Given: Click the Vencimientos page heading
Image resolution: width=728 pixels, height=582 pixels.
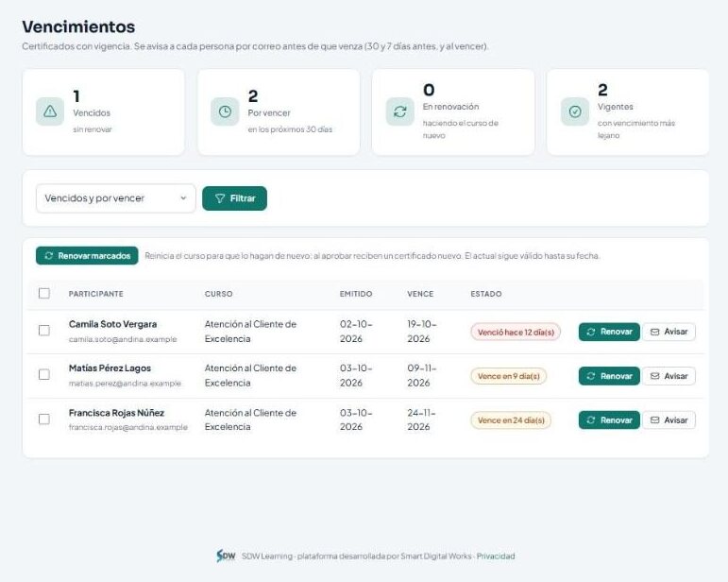Looking at the screenshot, I should [78, 26].
